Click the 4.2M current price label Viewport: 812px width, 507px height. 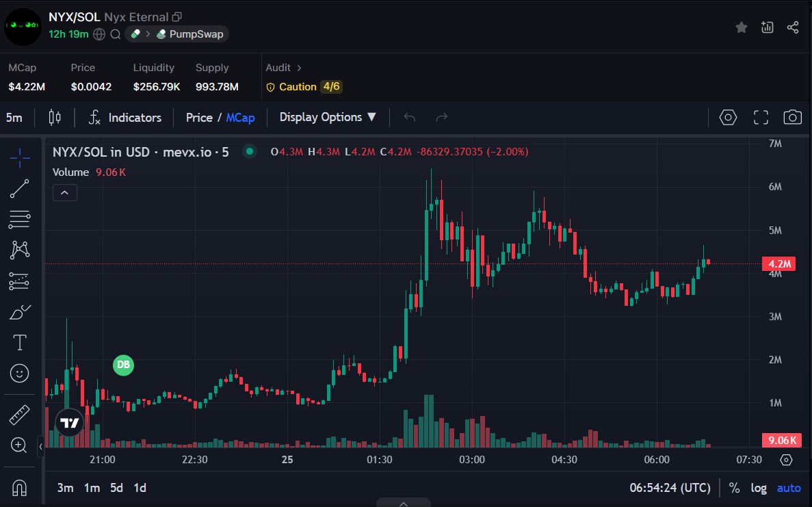click(779, 263)
